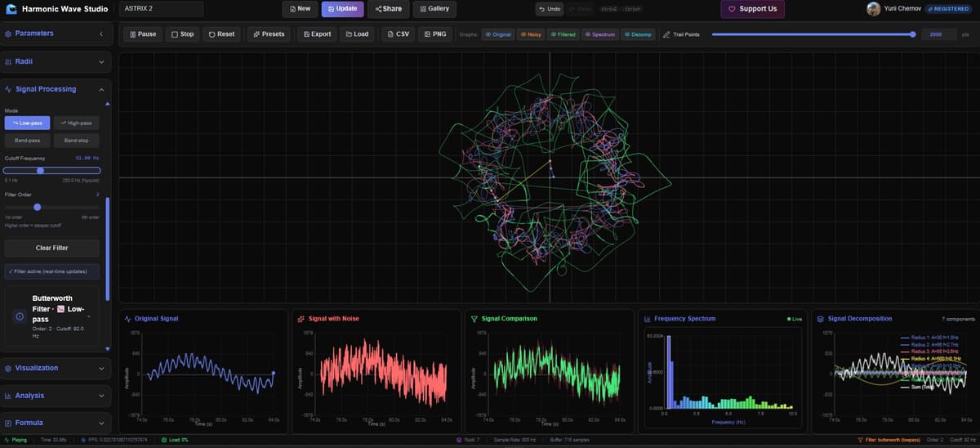Select the Band-stop filter mode
Screen dimensions: 980x448
(x=76, y=141)
